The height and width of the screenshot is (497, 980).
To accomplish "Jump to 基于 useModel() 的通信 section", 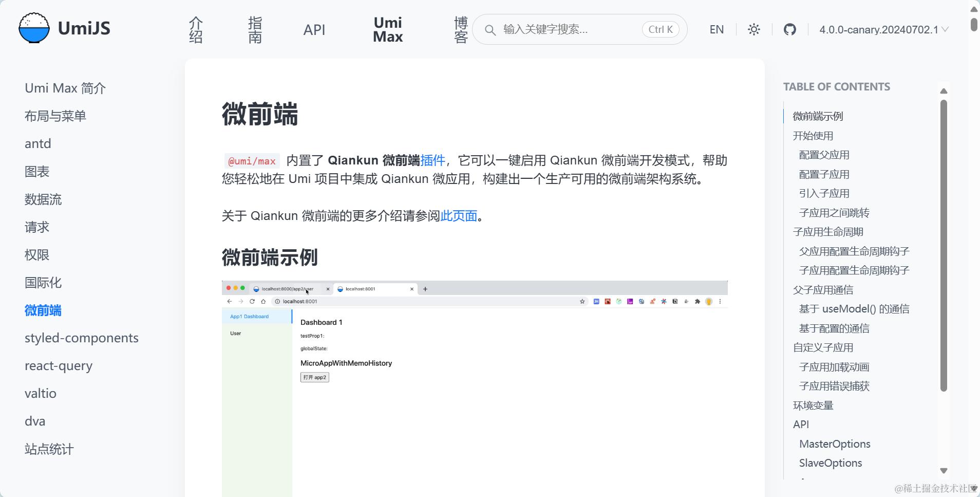I will pos(854,309).
